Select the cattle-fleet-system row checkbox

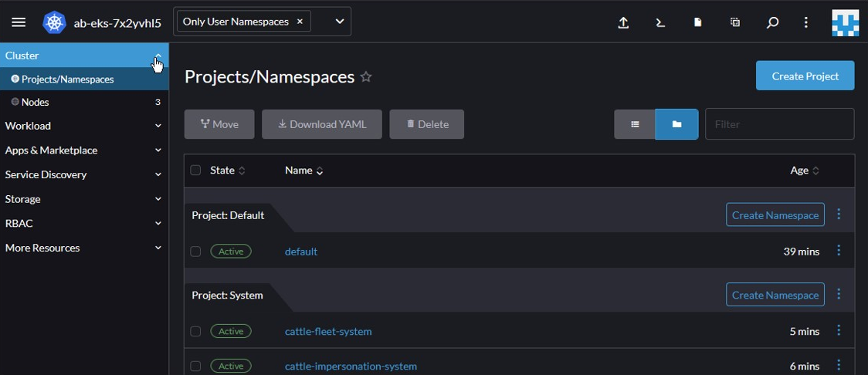click(x=195, y=332)
